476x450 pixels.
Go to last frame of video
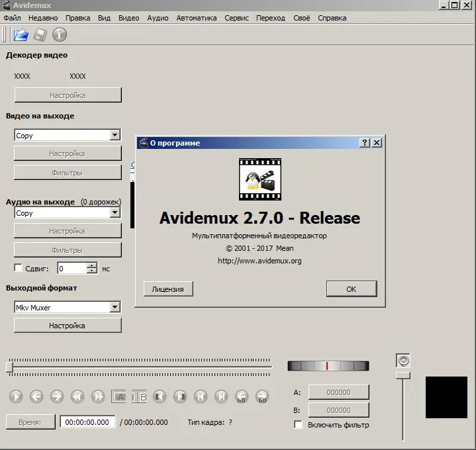[221, 396]
